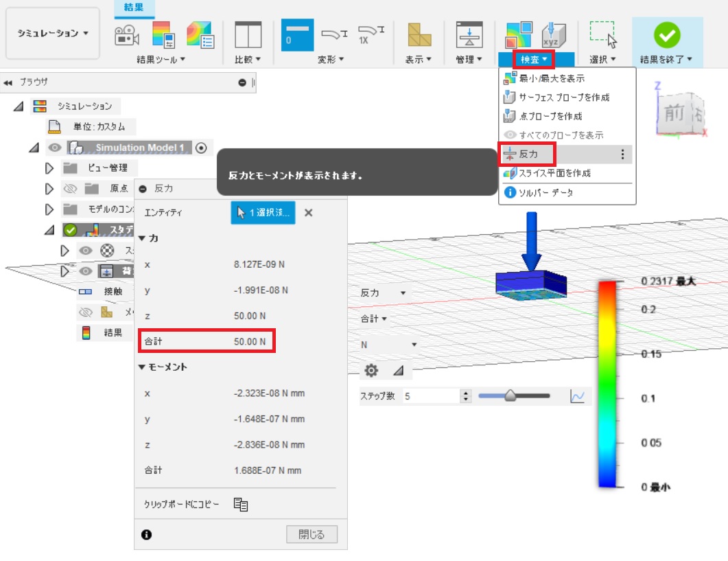Select actual deformation scale icon

(x=334, y=34)
